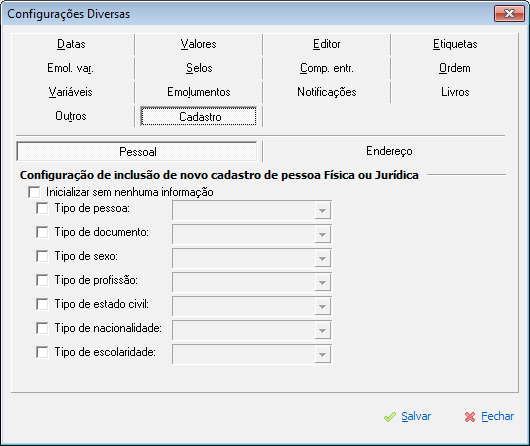Screen dimensions: 530x446
Task: Tick the Tipo de nacionalidade checkbox
Action: pyautogui.click(x=42, y=328)
